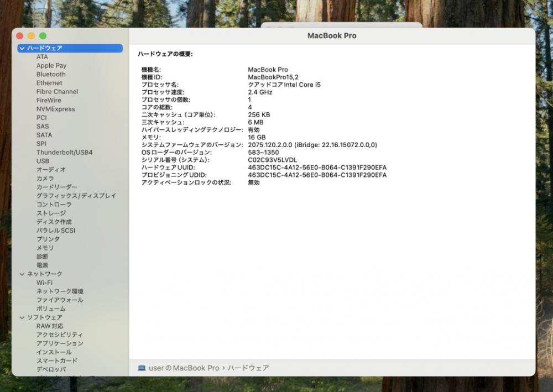Click the プロビジョニングUDID value
The image size is (553, 392).
pos(317,175)
